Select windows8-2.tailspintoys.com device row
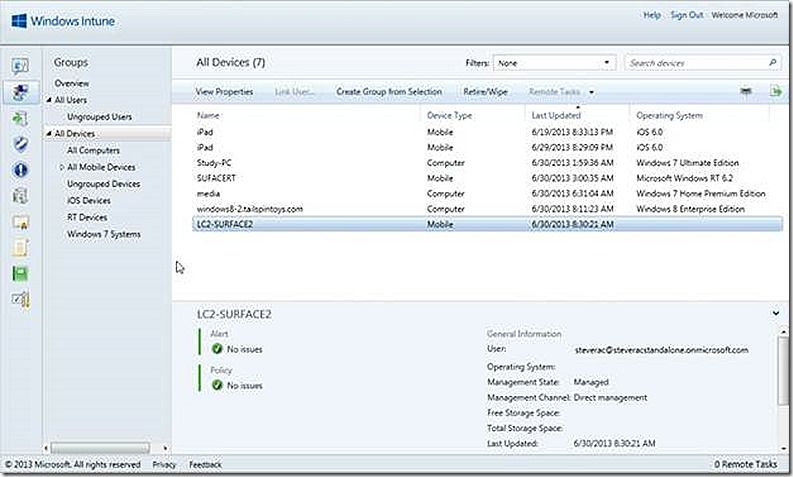 [x=488, y=209]
